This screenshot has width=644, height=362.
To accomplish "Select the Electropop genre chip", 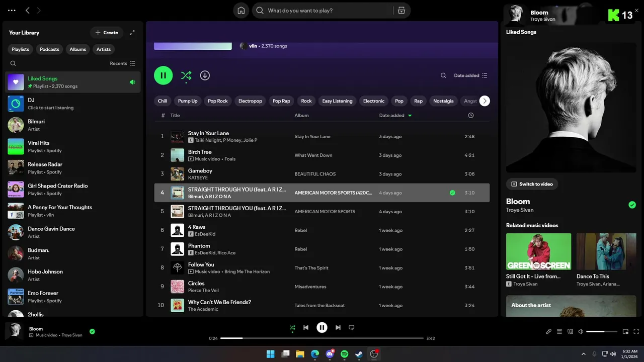I will [250, 101].
